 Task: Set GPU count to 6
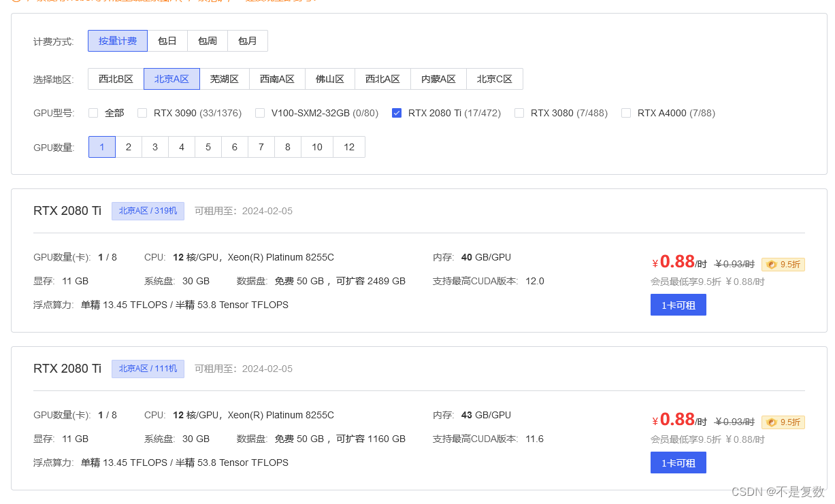coord(235,147)
